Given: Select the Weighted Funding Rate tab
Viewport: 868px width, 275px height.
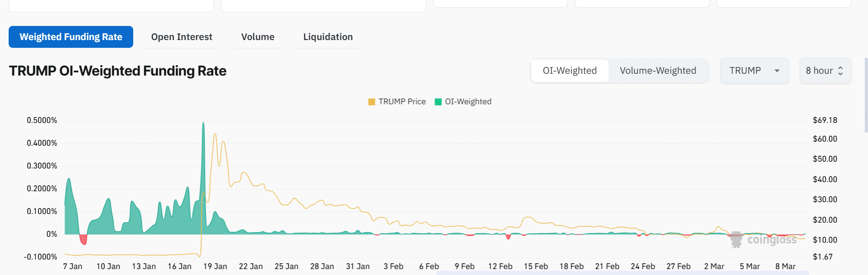Looking at the screenshot, I should (71, 37).
